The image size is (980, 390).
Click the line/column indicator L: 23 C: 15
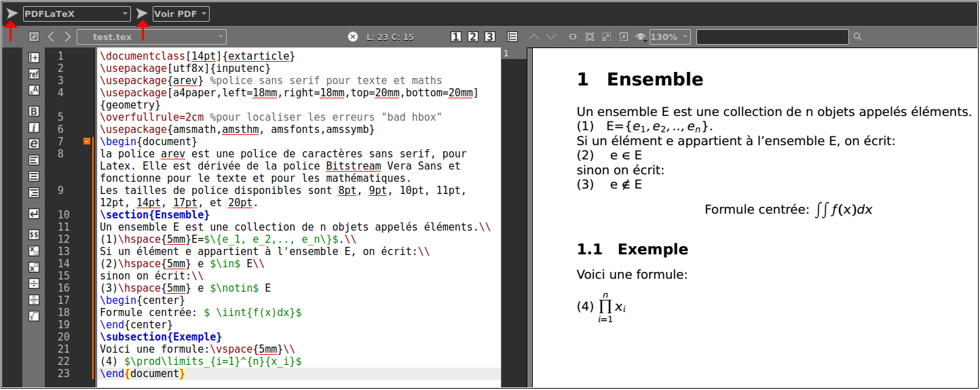coord(390,37)
